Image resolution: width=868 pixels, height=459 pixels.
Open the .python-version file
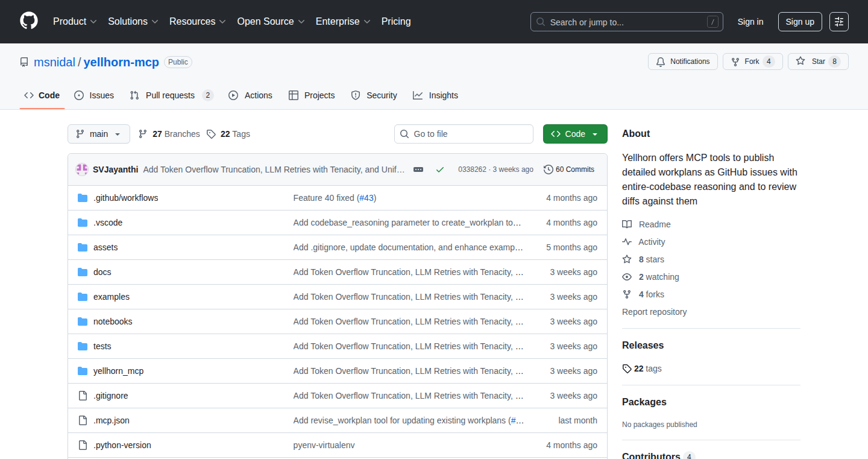click(x=122, y=445)
